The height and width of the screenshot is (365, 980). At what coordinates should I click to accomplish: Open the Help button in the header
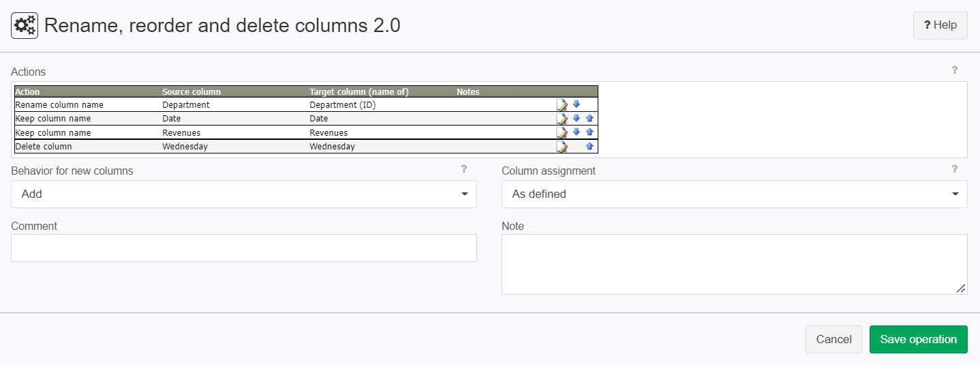click(x=940, y=25)
